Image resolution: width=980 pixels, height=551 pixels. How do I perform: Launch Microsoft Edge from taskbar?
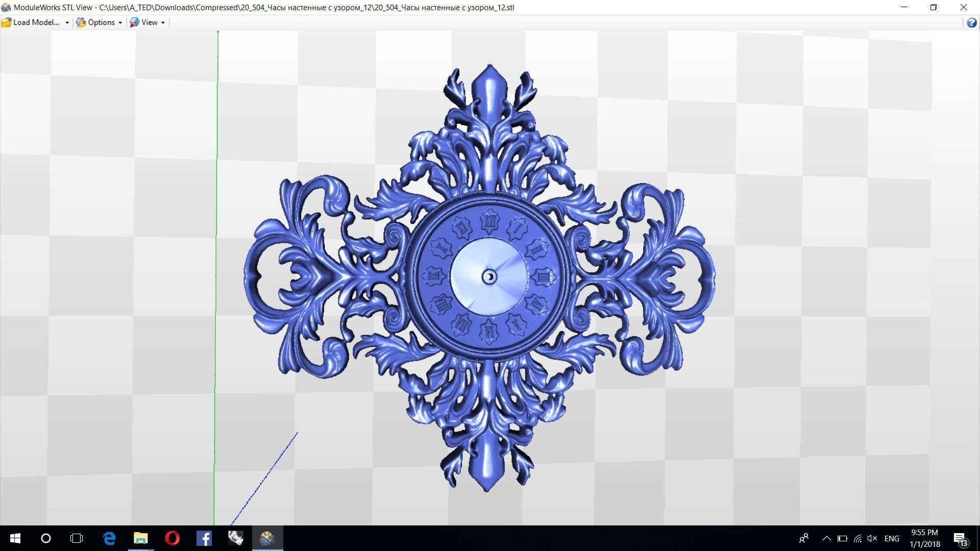point(109,538)
